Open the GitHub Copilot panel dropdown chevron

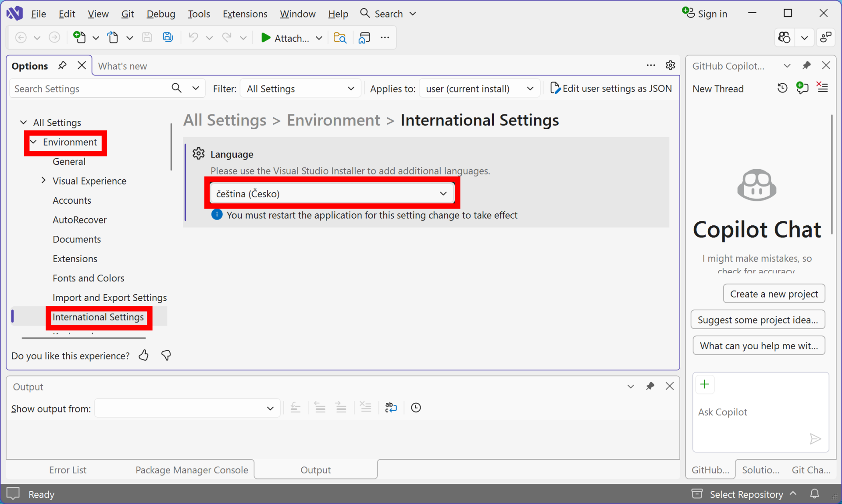[787, 66]
